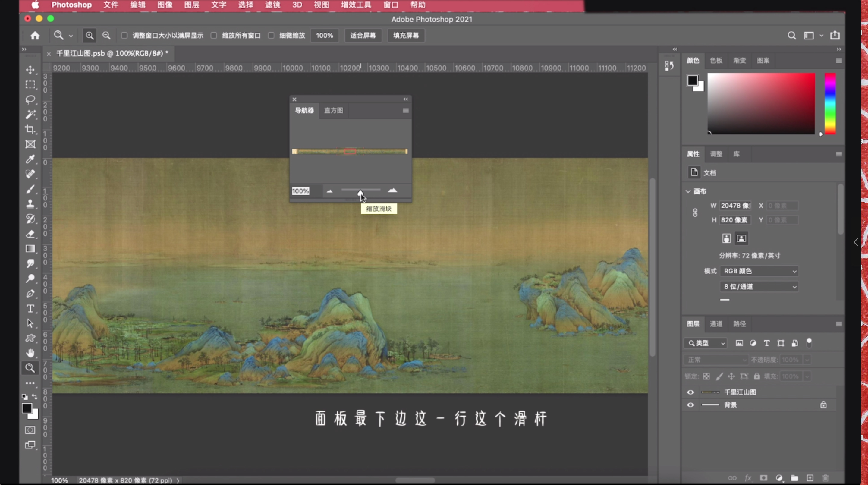Toggle the width-height link icon
This screenshot has height=485, width=868.
(x=695, y=213)
